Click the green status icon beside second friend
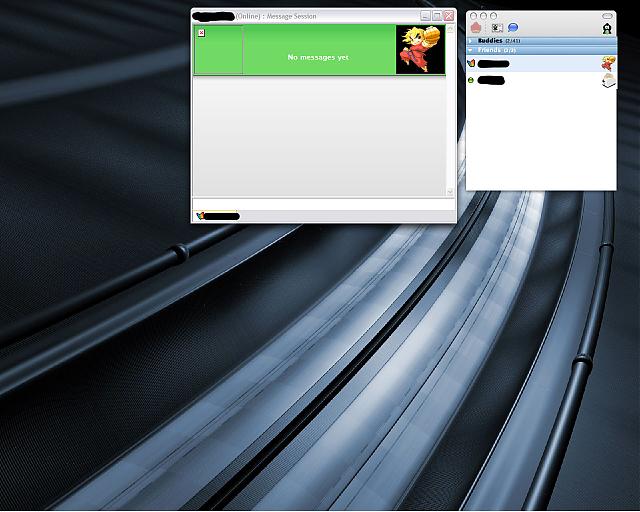 point(471,80)
